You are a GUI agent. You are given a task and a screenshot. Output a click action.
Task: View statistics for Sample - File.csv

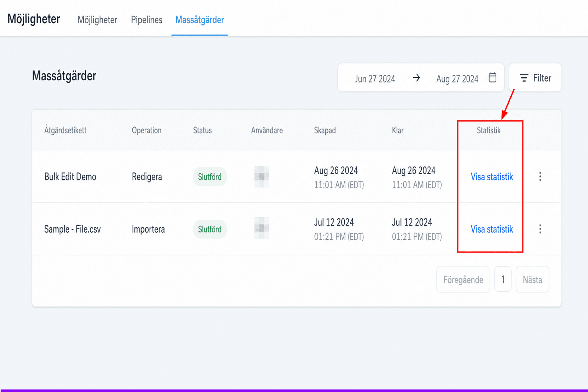(x=492, y=229)
